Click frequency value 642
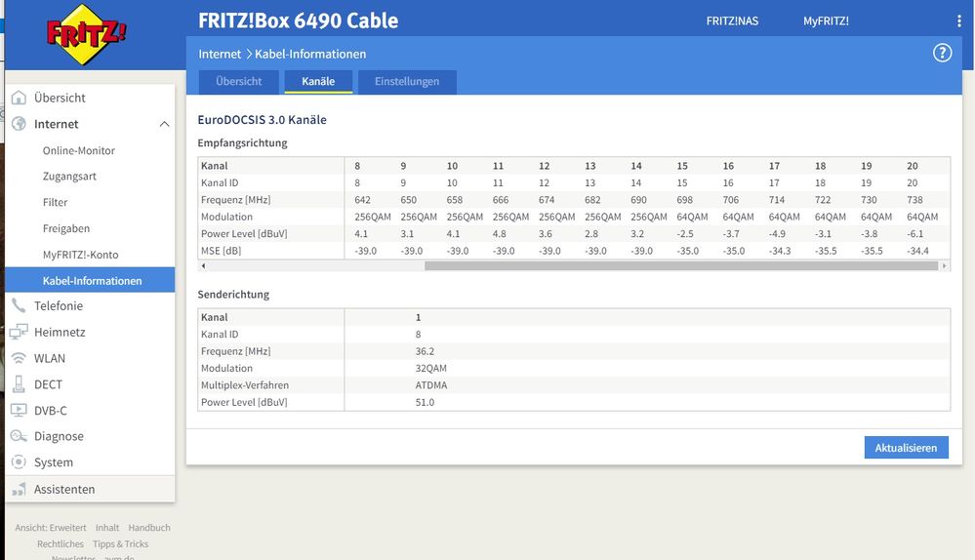Viewport: 975px width, 560px height. point(362,200)
